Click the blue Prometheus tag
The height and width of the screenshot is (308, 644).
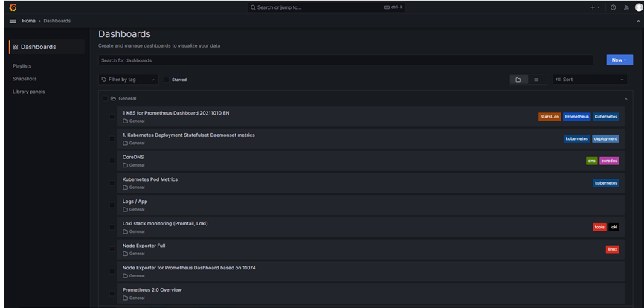tap(576, 117)
